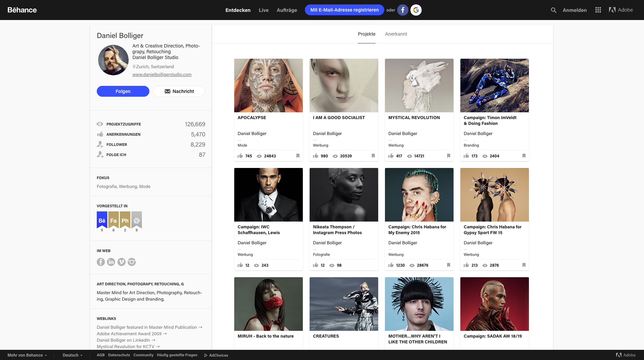Click the Anmelden link
Screen dimensions: 644x360
coord(575,10)
